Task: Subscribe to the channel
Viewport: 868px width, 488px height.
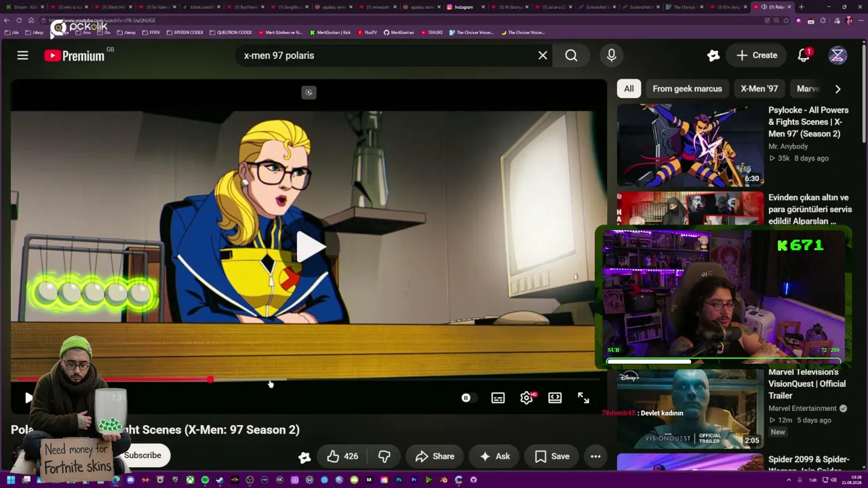Action: 142,455
